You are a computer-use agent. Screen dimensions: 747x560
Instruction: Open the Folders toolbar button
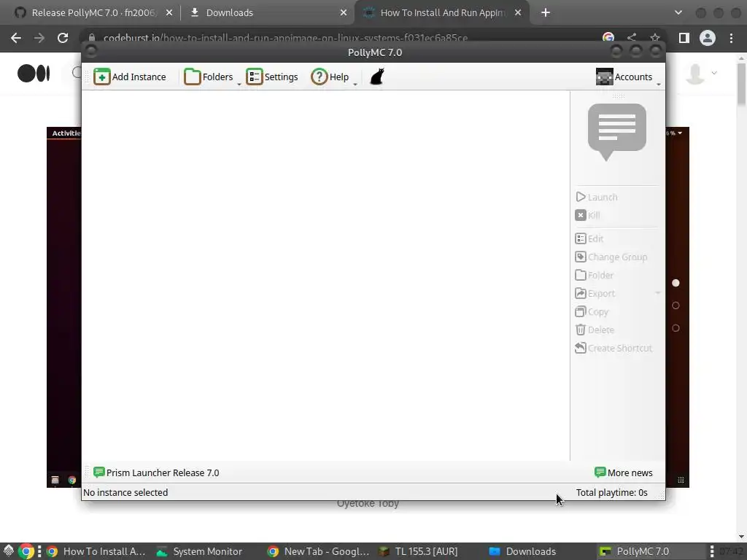click(209, 77)
